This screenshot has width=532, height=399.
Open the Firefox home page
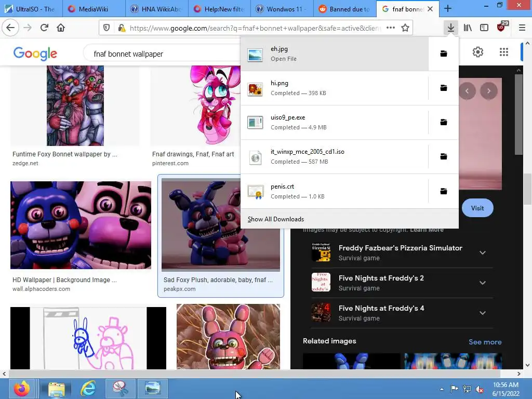click(x=61, y=28)
